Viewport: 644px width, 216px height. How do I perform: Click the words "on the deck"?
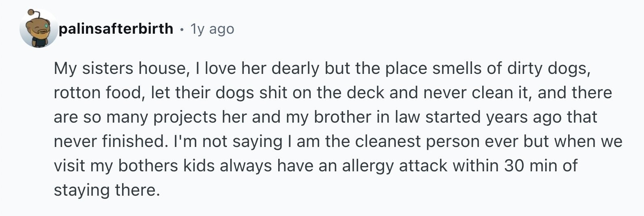point(339,93)
